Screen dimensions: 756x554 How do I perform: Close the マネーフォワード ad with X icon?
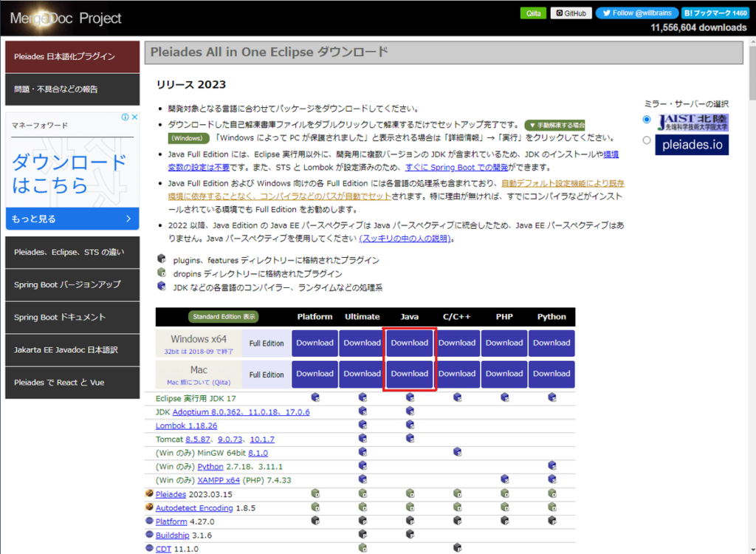point(135,117)
